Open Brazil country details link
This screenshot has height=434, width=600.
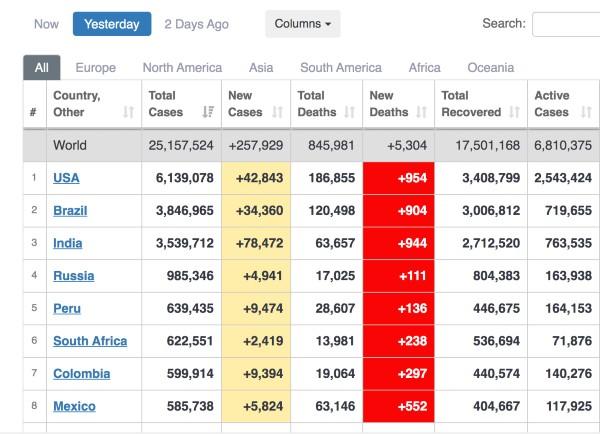pos(70,211)
